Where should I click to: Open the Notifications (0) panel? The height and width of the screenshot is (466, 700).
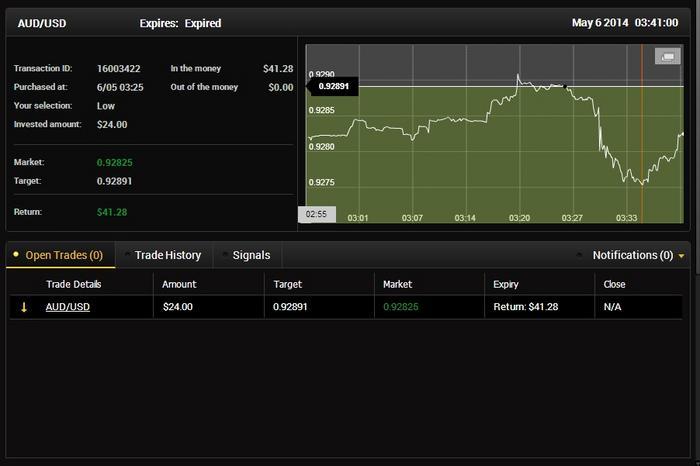[x=633, y=255]
